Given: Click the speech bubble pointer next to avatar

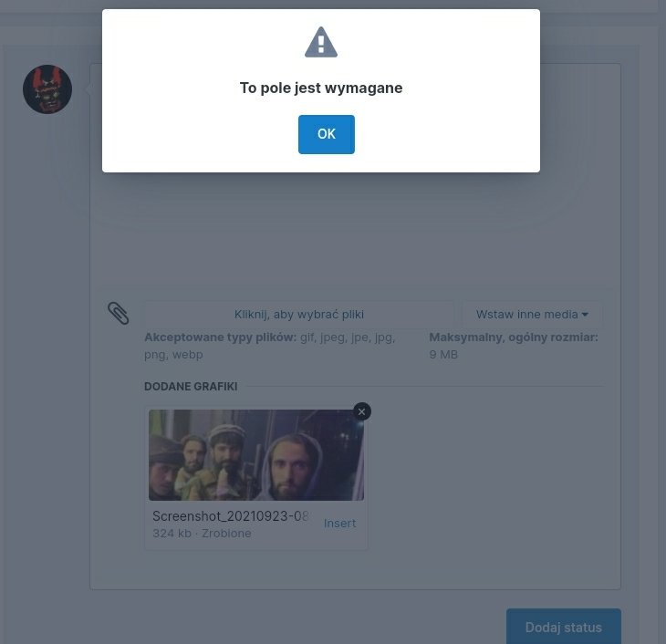Looking at the screenshot, I should pyautogui.click(x=88, y=89).
